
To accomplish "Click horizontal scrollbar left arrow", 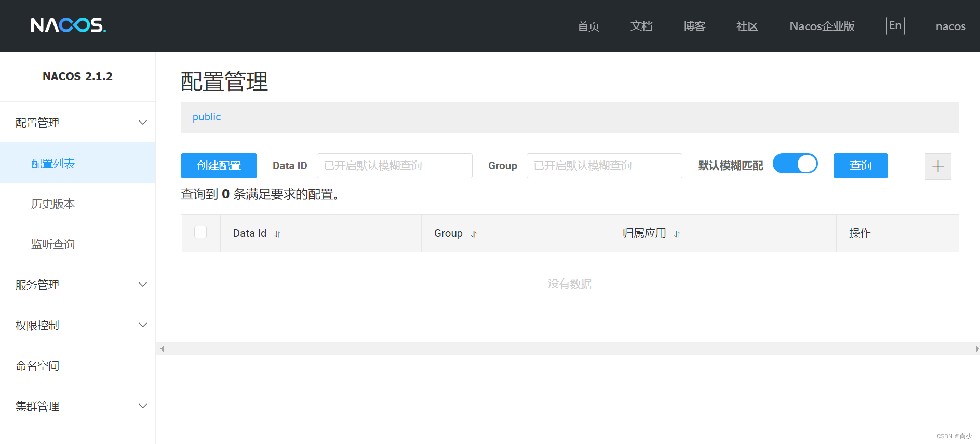I will [x=162, y=348].
